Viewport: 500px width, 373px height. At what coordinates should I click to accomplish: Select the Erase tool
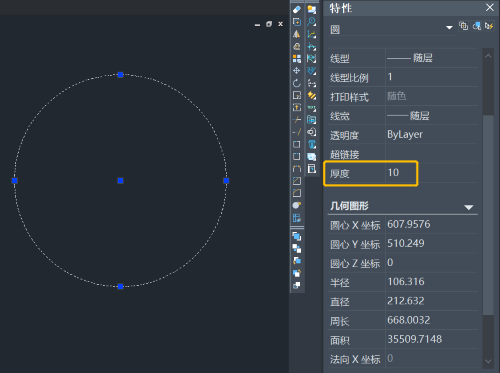coord(297,10)
